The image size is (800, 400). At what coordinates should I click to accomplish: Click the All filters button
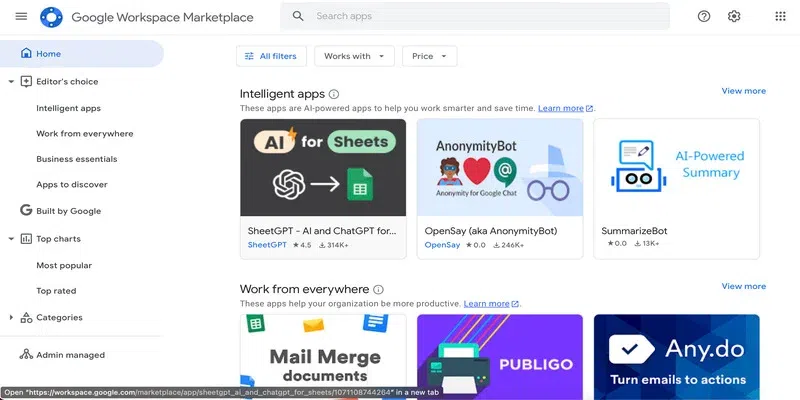(x=271, y=56)
